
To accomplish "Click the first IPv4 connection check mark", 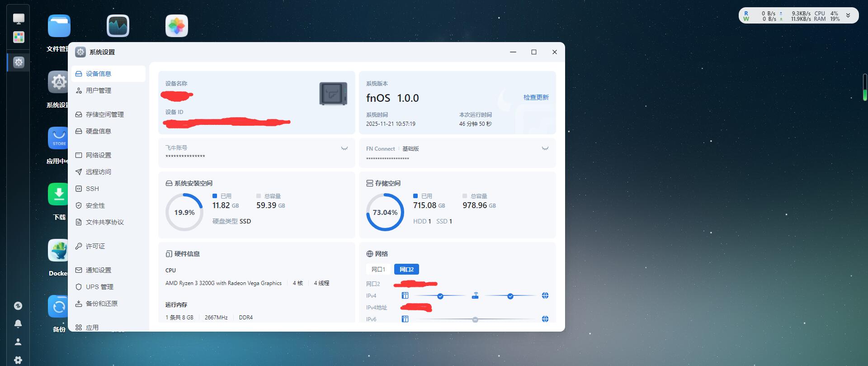I will [x=440, y=296].
